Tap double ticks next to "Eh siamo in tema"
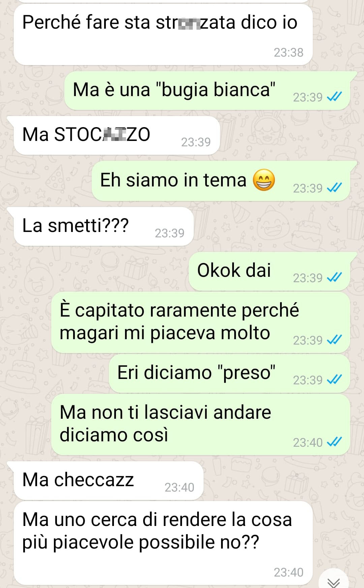 coord(334,188)
